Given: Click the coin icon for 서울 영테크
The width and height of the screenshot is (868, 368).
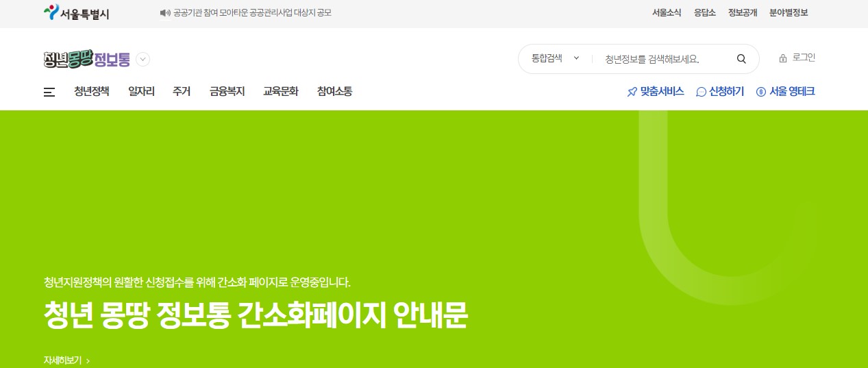Looking at the screenshot, I should (x=760, y=92).
